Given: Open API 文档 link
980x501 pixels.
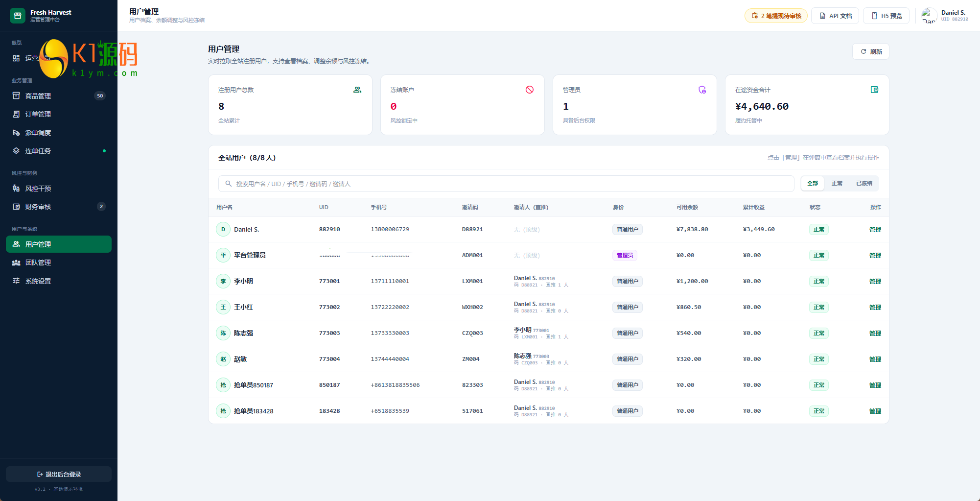Looking at the screenshot, I should (x=835, y=16).
